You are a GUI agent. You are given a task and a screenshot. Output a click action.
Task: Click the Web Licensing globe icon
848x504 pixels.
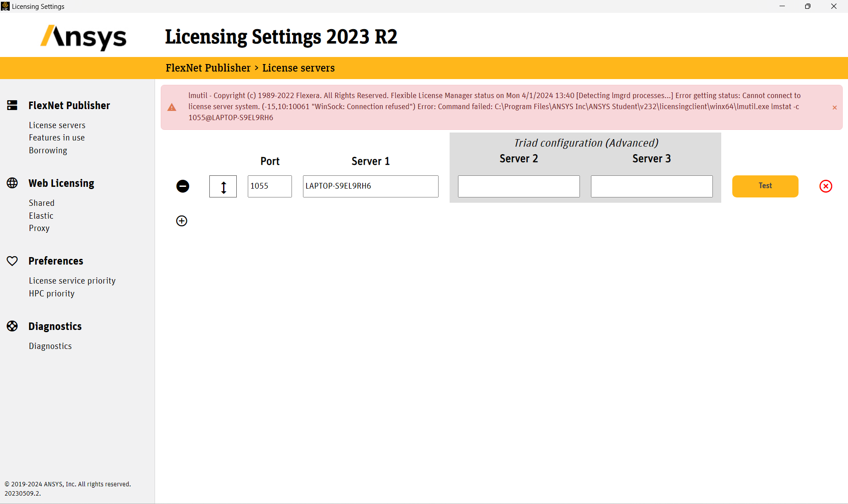(12, 183)
